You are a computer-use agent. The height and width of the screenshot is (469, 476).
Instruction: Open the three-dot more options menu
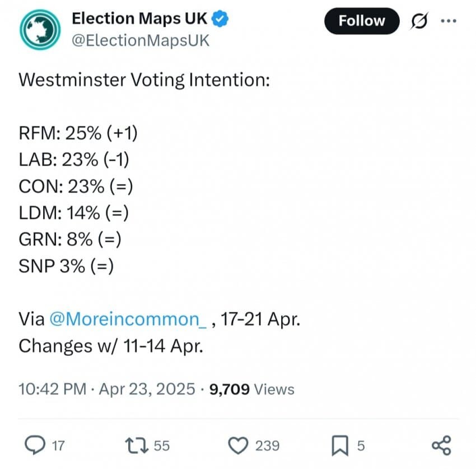pos(449,21)
